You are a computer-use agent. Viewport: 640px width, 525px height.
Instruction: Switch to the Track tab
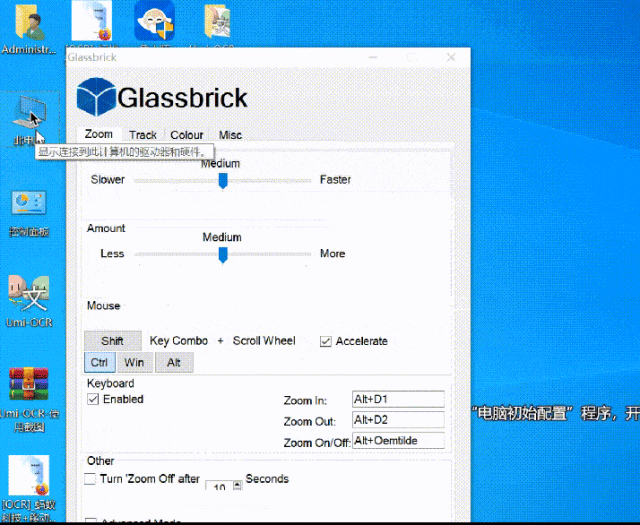pos(143,135)
